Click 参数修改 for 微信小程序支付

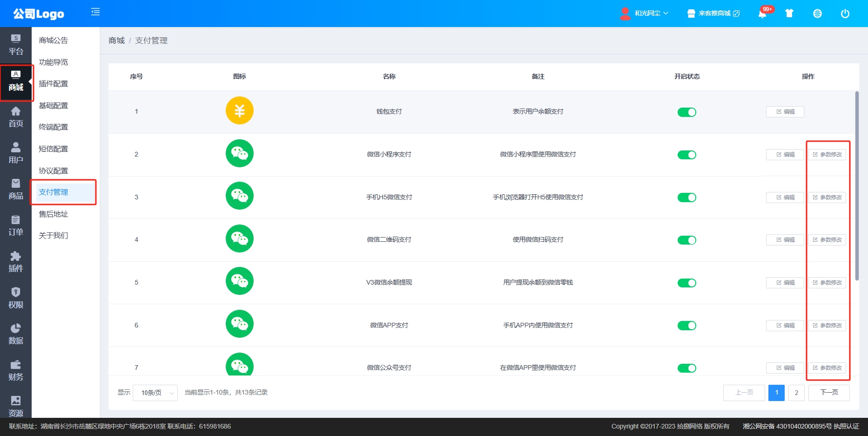[x=827, y=155]
